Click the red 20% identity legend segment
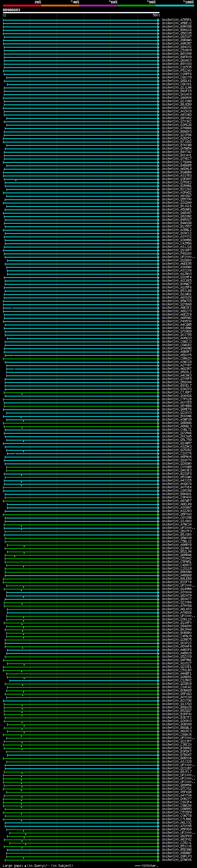 pyautogui.click(x=22, y=6)
